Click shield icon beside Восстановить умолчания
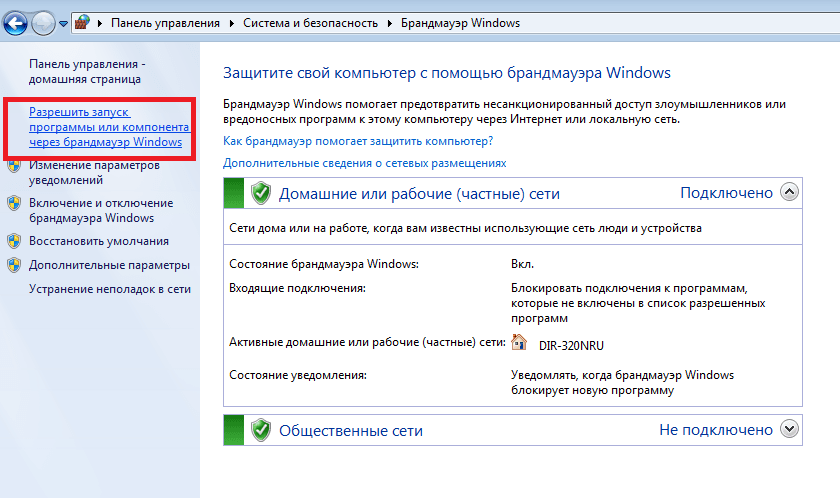The height and width of the screenshot is (498, 840). click(14, 241)
